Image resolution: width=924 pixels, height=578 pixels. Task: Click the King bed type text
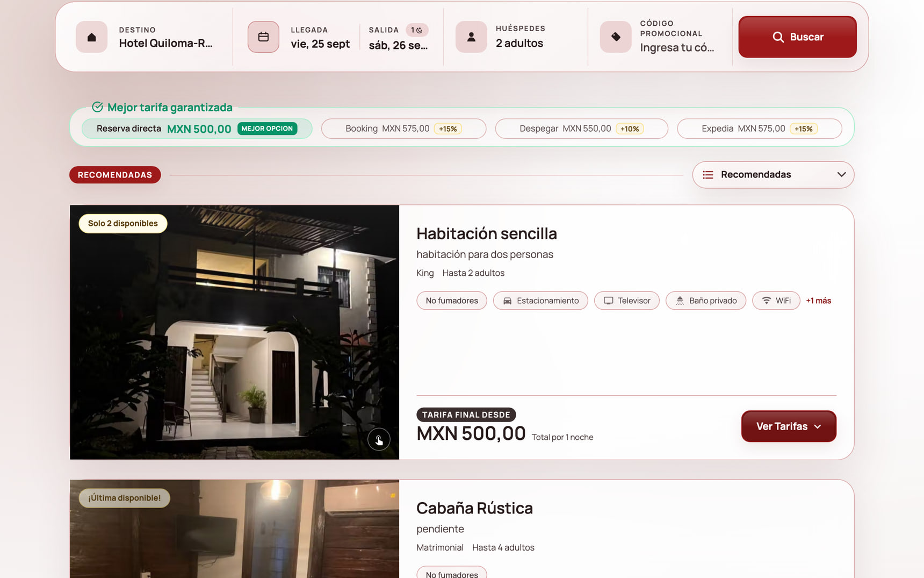[425, 273]
